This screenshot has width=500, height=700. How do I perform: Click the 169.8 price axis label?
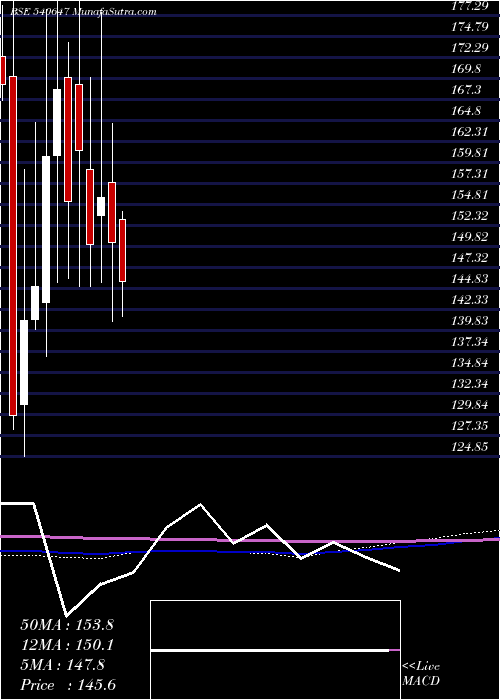pyautogui.click(x=467, y=69)
